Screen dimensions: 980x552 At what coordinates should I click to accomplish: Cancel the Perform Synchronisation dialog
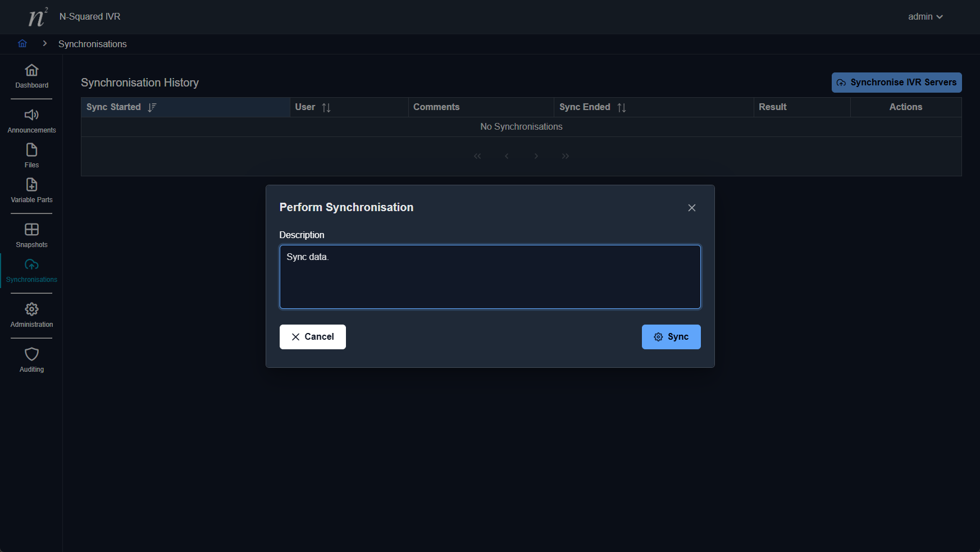point(312,337)
